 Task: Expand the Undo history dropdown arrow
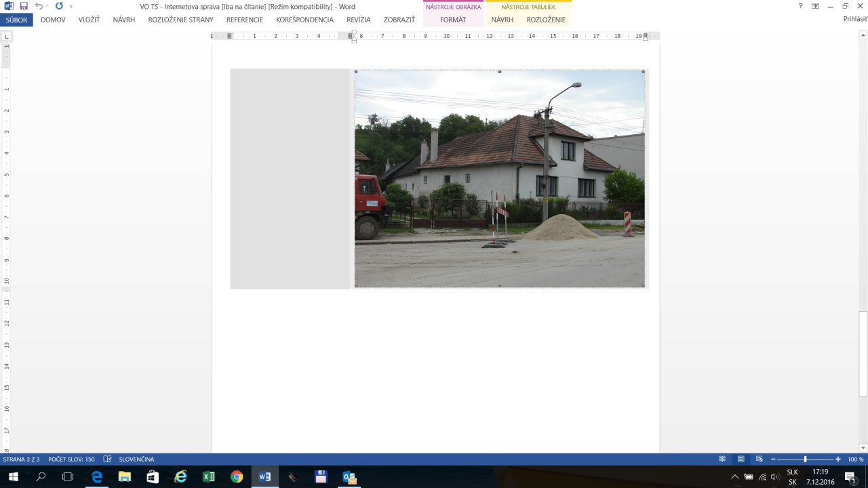click(47, 7)
